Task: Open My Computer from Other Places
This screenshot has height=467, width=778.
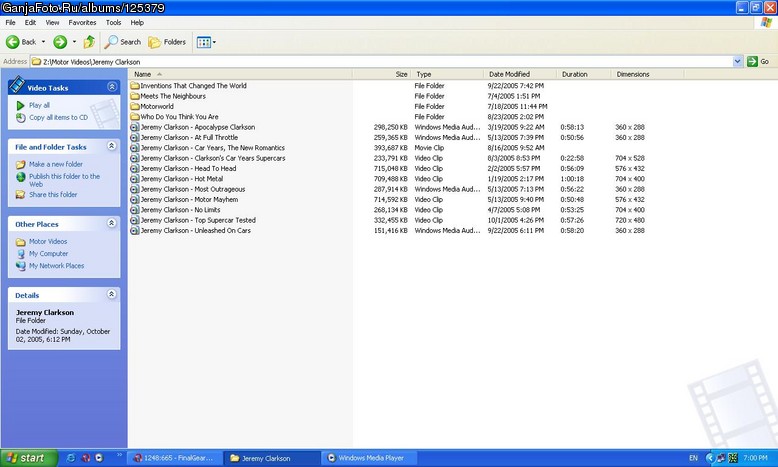Action: coord(48,254)
